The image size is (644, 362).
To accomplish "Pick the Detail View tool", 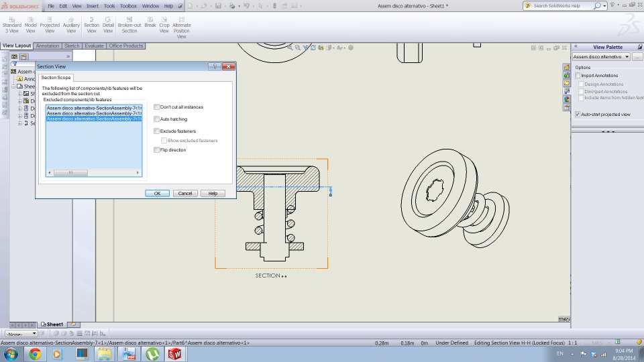I will click(108, 25).
